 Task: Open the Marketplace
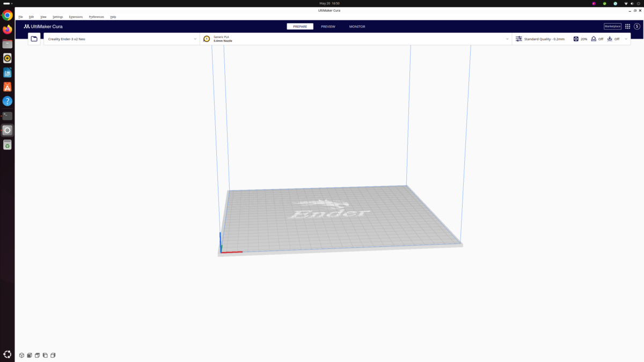[x=612, y=26]
